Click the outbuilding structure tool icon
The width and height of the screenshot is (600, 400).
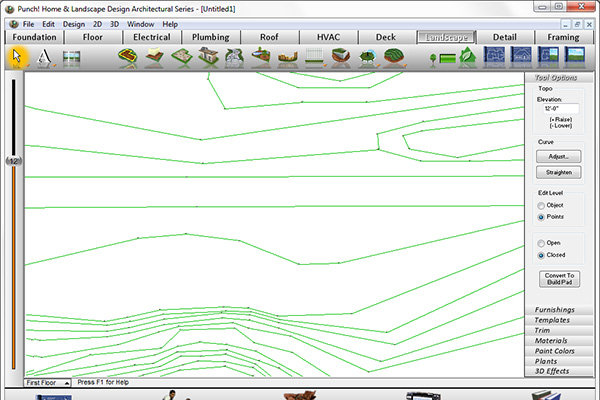pos(209,57)
